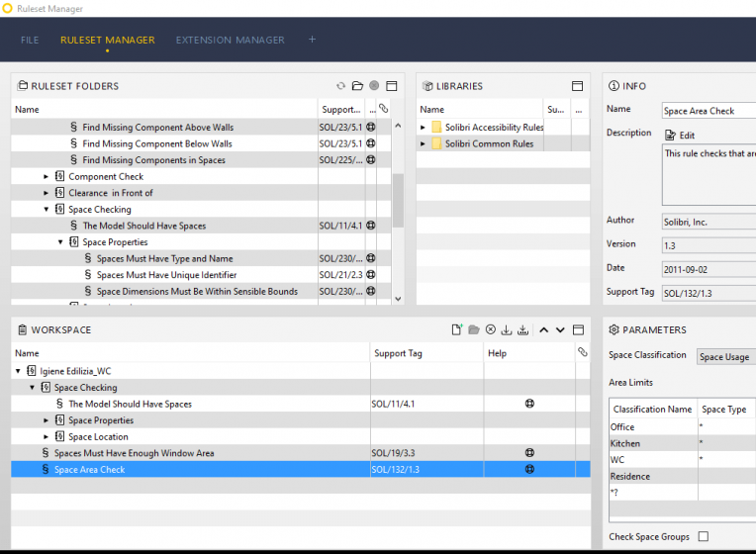Switch to the RULESET MANAGER tab

[x=108, y=40]
